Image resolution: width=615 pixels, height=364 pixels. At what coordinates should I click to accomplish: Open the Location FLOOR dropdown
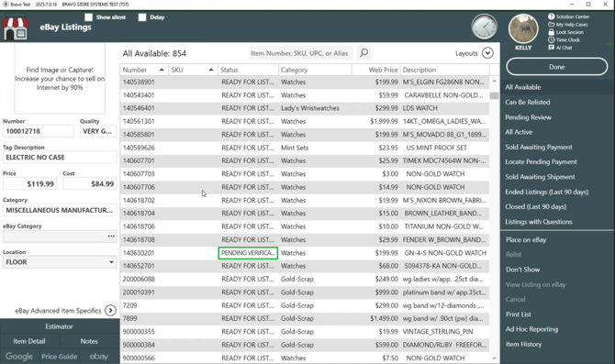point(60,262)
